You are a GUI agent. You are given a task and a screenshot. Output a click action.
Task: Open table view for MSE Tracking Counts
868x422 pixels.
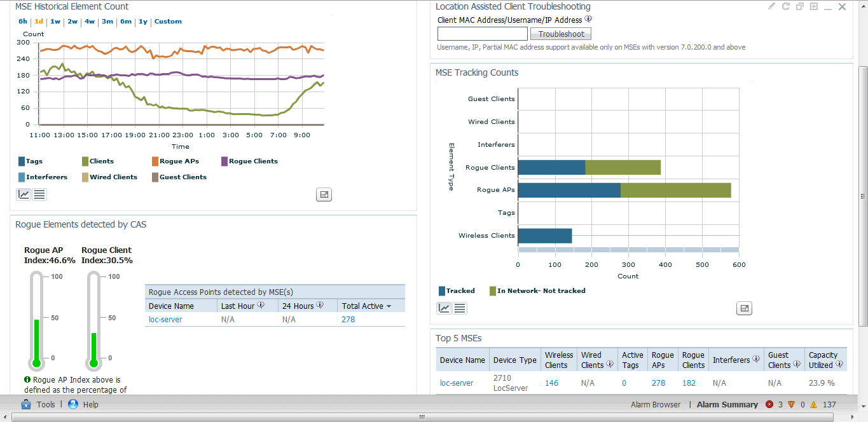point(460,308)
